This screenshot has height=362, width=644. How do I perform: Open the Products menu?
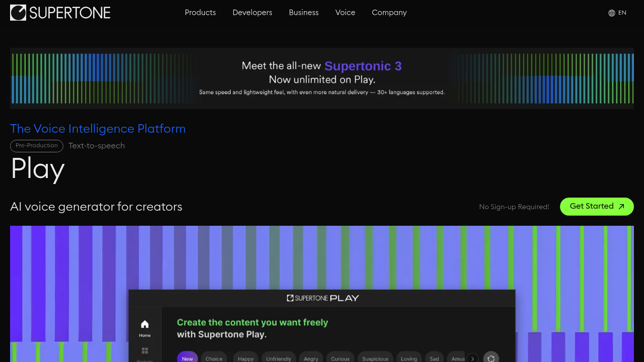[200, 13]
